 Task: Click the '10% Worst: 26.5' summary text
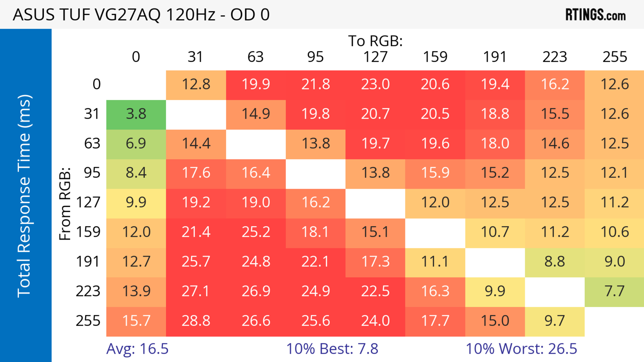[x=521, y=349]
